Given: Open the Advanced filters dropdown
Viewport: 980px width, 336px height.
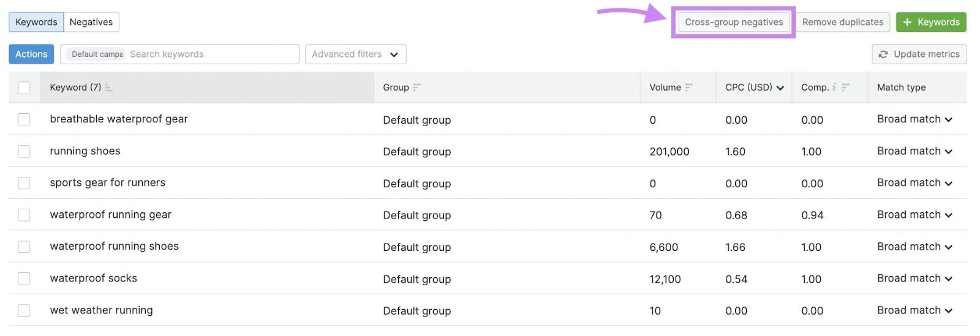Looking at the screenshot, I should click(355, 54).
